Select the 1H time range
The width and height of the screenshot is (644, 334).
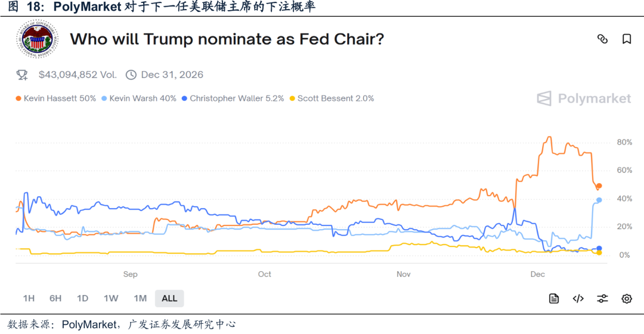(x=29, y=298)
